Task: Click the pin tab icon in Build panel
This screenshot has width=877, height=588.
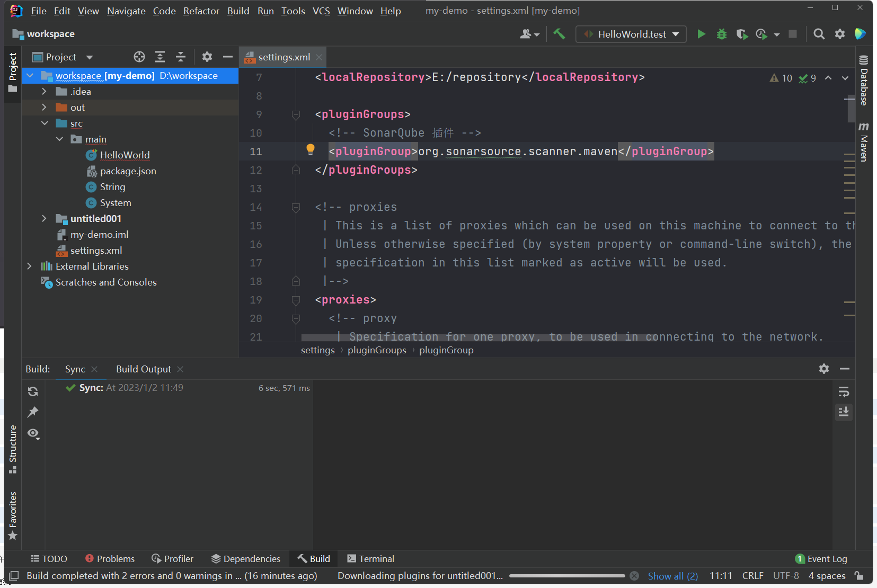Action: (x=33, y=412)
